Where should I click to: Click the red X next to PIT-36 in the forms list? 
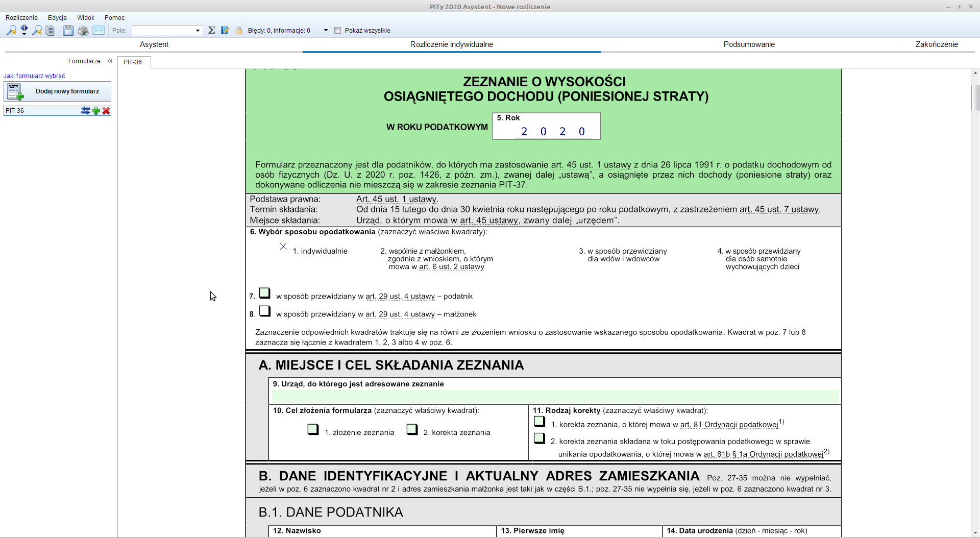(x=106, y=111)
